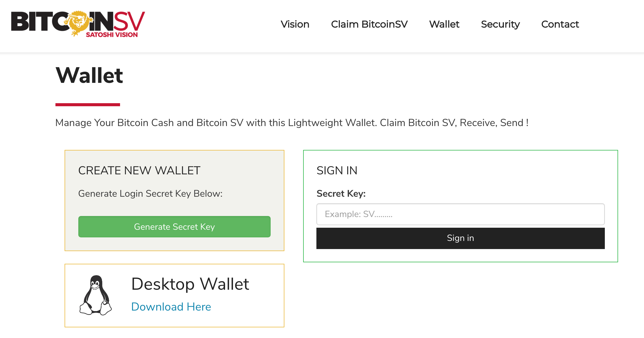Open the Contact page

(x=560, y=24)
